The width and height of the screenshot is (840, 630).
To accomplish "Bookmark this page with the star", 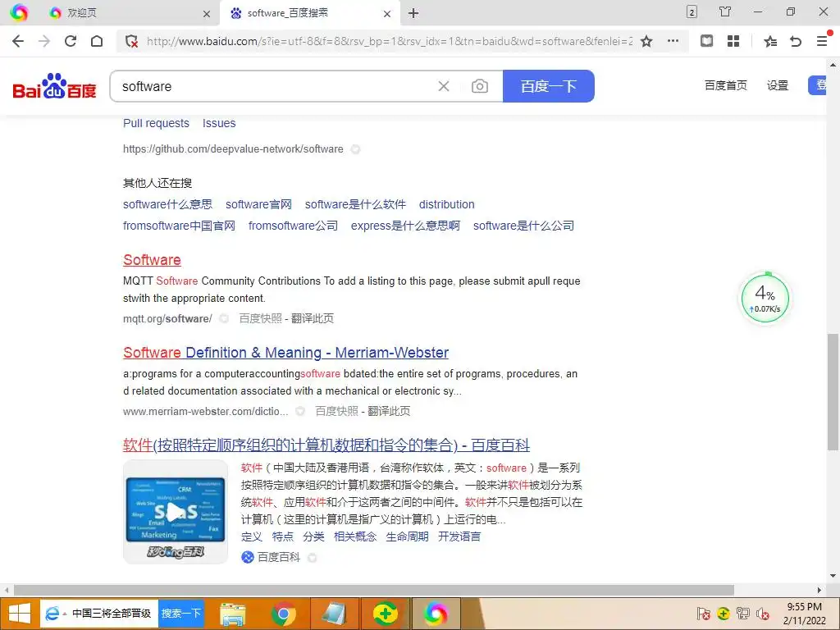I will pyautogui.click(x=646, y=41).
